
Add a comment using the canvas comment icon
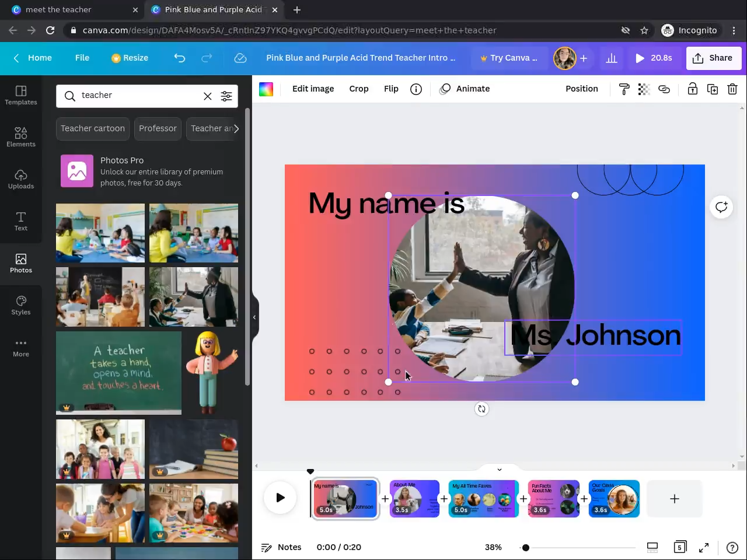[721, 207]
